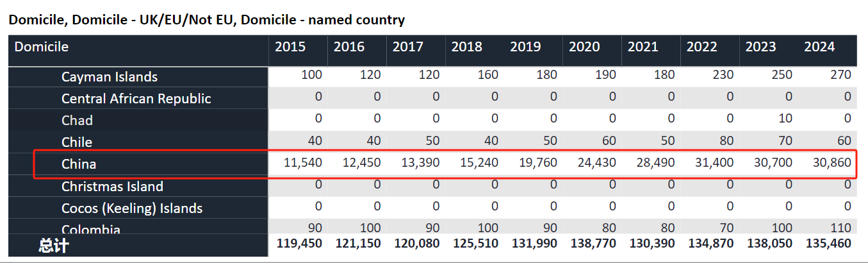Click the Cocos (Keeling) Islands row label
The height and width of the screenshot is (263, 868).
click(132, 208)
